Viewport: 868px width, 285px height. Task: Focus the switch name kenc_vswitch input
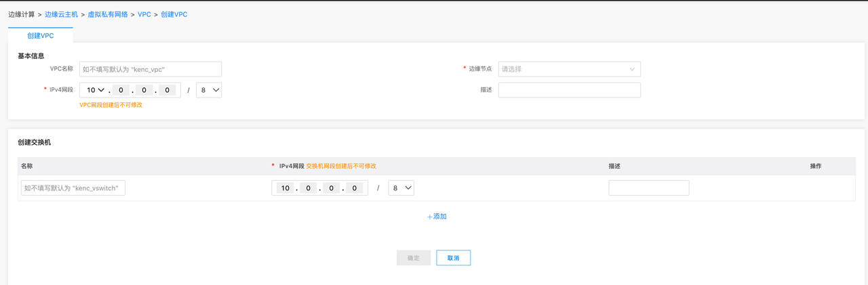73,188
